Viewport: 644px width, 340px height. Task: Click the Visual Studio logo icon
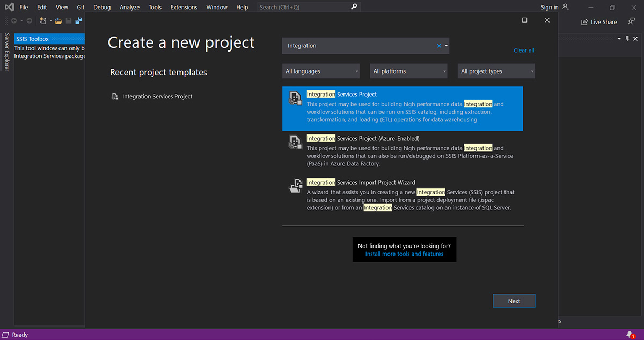9,7
